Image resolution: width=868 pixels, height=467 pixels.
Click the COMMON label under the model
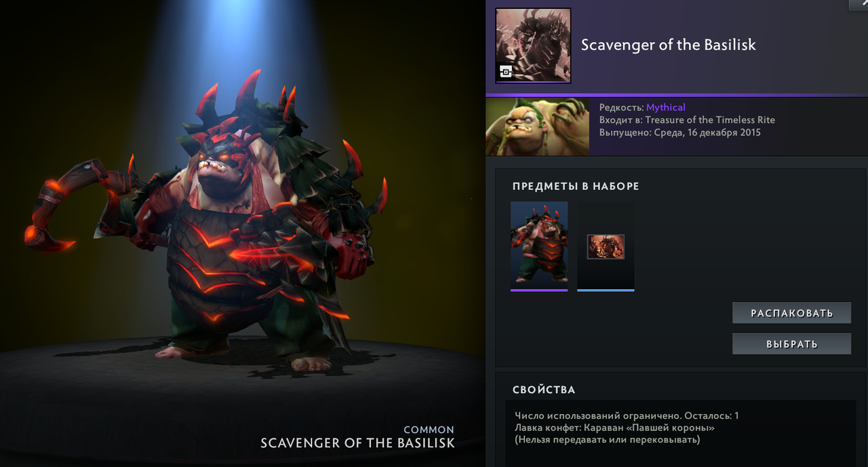(x=429, y=430)
